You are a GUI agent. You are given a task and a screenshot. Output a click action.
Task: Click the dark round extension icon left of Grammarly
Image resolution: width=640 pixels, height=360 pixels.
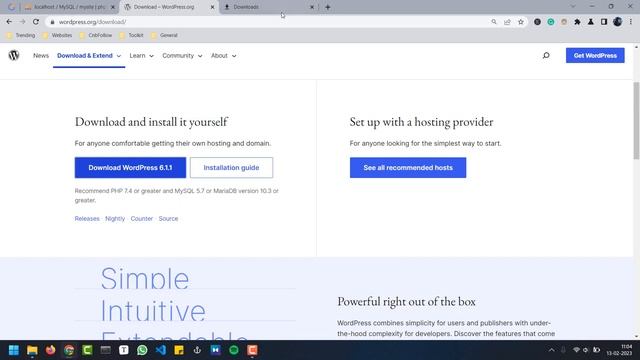pos(538,22)
